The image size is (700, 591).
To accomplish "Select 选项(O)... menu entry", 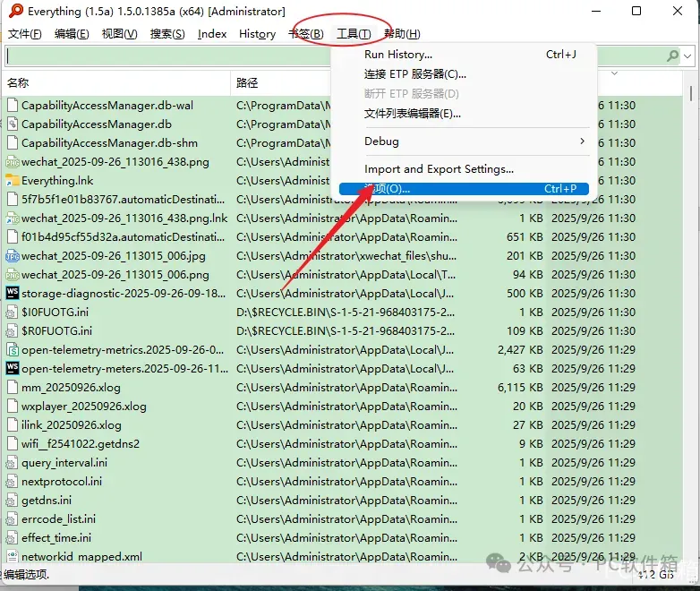I will pos(464,189).
